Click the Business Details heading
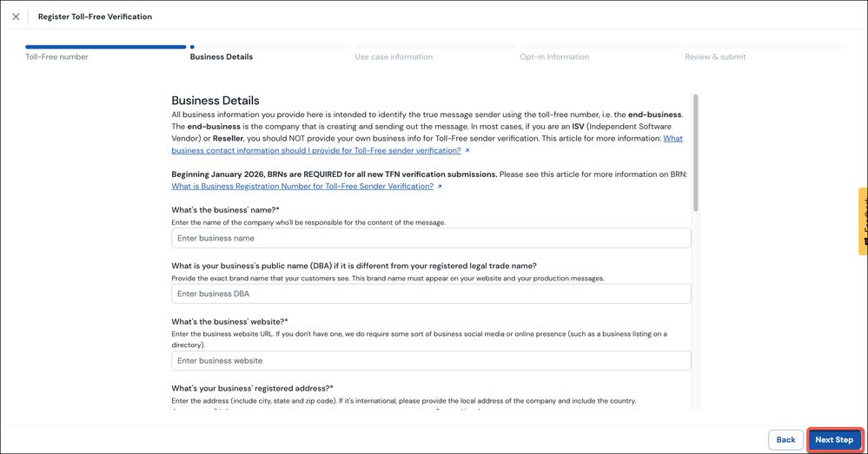This screenshot has width=868, height=454. click(x=215, y=101)
